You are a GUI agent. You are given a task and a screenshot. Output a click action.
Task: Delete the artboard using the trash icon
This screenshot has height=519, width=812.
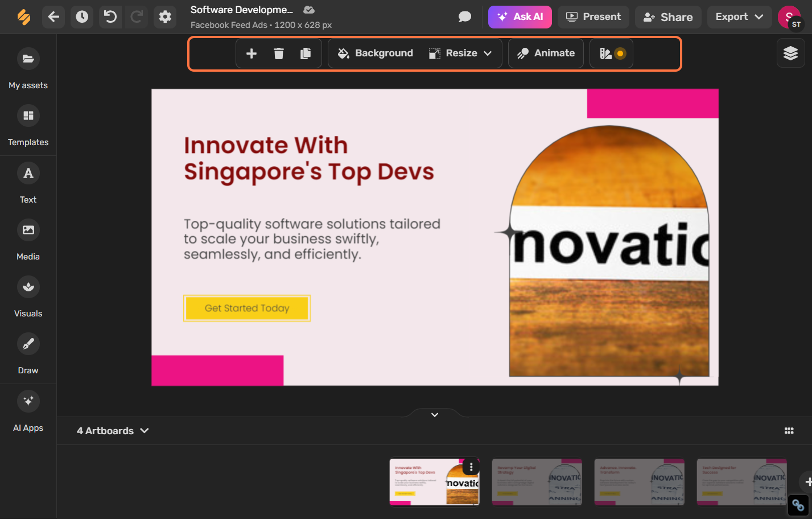point(278,53)
